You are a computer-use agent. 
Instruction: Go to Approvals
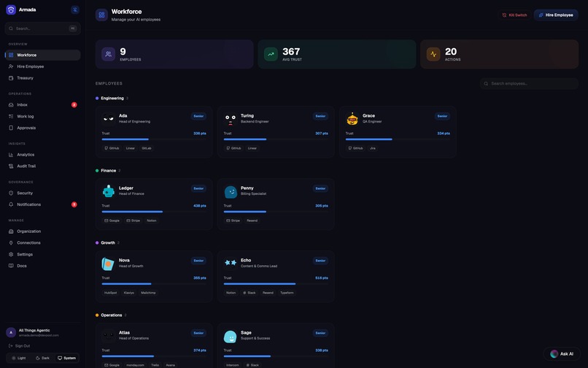click(x=43, y=128)
